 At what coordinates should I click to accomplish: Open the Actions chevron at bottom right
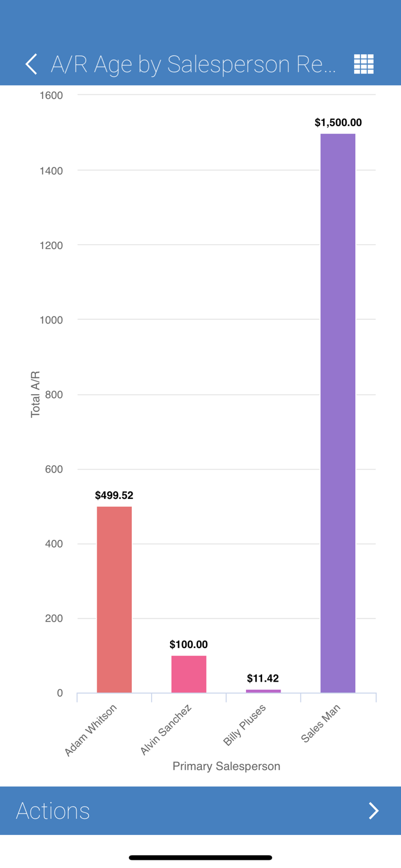click(x=373, y=811)
